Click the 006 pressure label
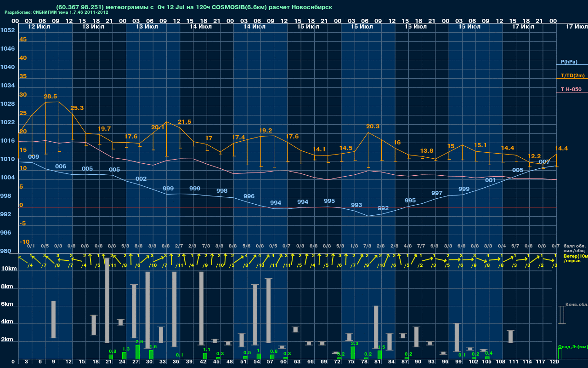Screen dimensions: 588x368 pos(61,167)
